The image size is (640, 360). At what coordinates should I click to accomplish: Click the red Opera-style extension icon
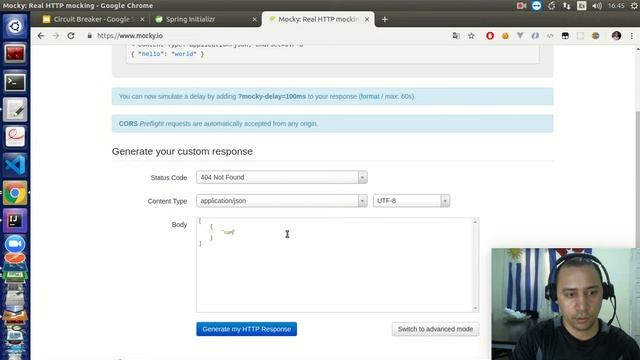tap(490, 36)
